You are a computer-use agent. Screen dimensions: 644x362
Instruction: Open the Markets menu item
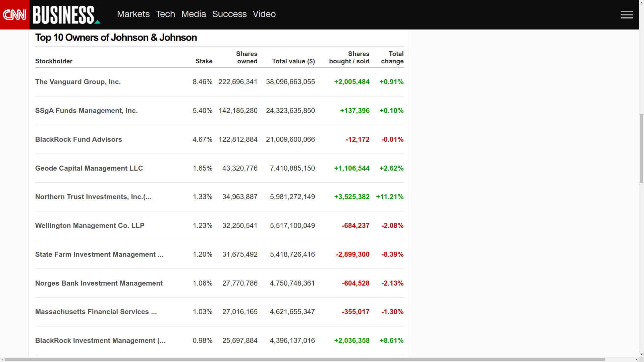tap(133, 14)
